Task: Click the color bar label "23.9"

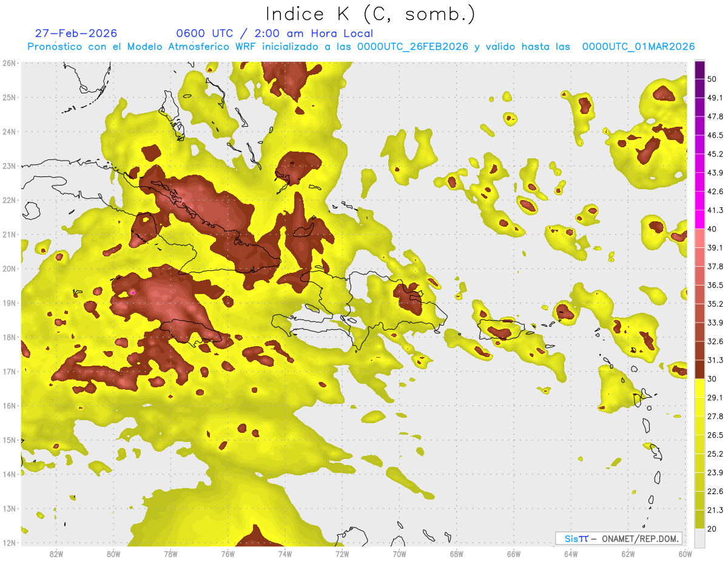Action: (715, 473)
